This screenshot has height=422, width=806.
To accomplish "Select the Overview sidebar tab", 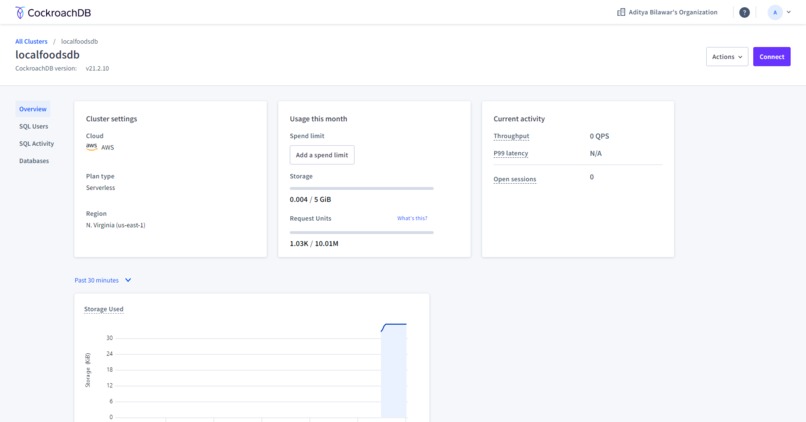I will 33,109.
